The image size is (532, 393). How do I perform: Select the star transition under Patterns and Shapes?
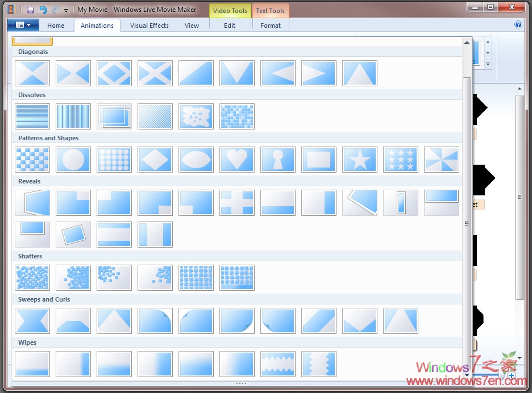point(360,160)
